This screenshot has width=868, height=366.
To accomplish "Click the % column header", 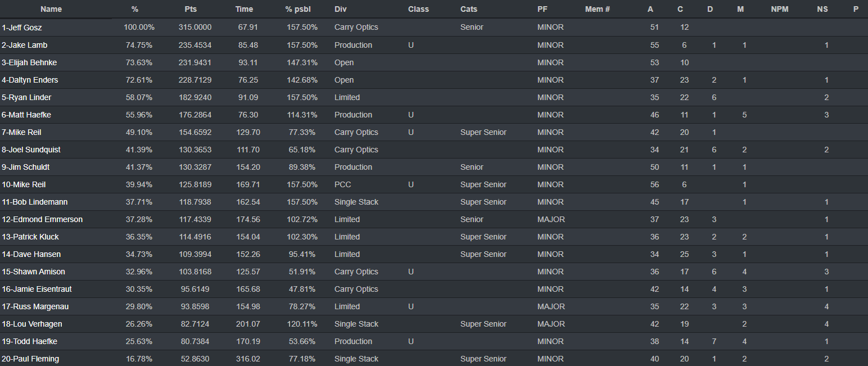I will 135,9.
